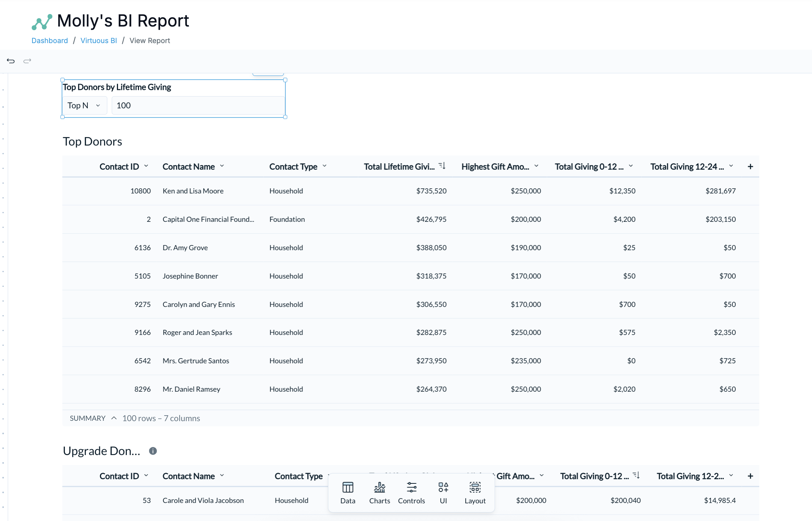Click the redo arrow icon
Image resolution: width=812 pixels, height=521 pixels.
pyautogui.click(x=27, y=61)
